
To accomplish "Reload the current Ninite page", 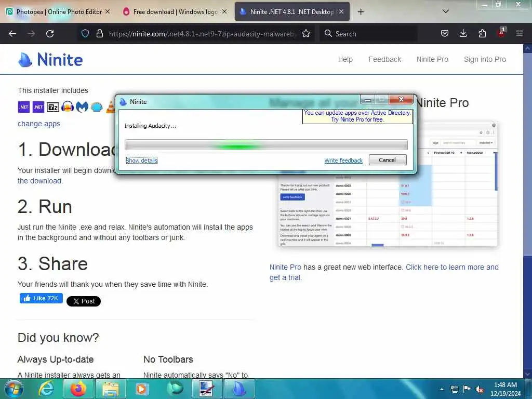I will (50, 34).
